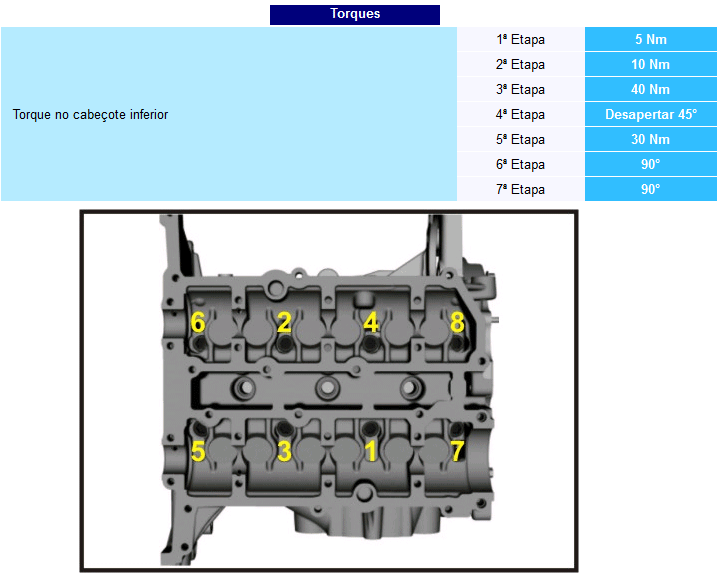Click the 7ª Etapa row label

click(520, 189)
